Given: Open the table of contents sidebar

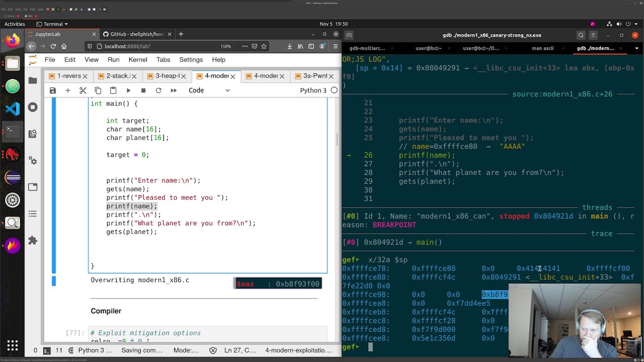Looking at the screenshot, I should click(x=33, y=214).
